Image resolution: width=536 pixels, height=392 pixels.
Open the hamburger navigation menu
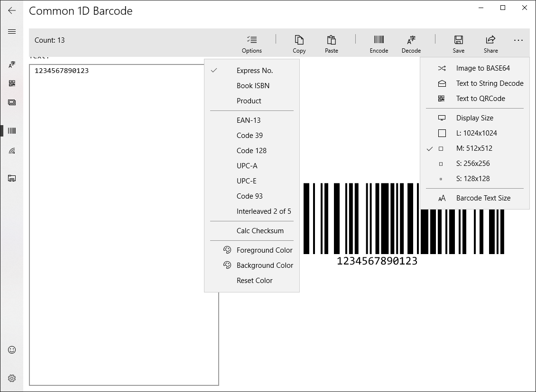(12, 31)
